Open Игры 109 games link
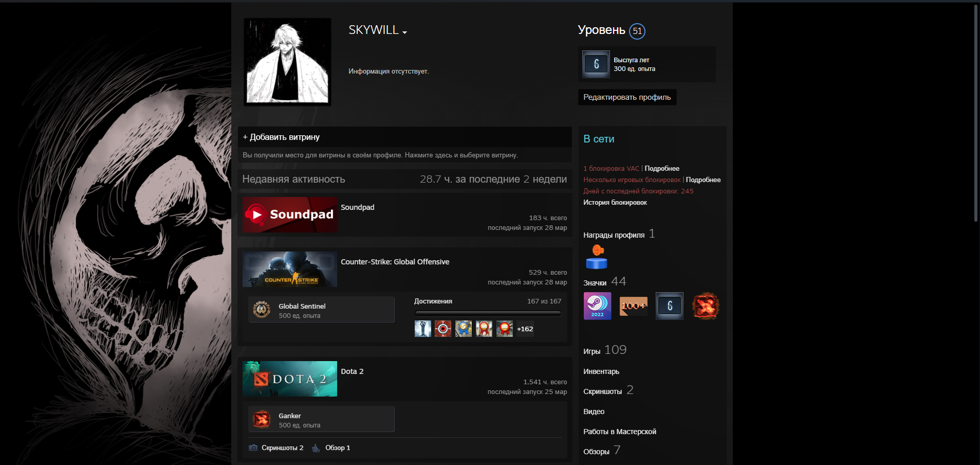980x465 pixels. pos(605,350)
